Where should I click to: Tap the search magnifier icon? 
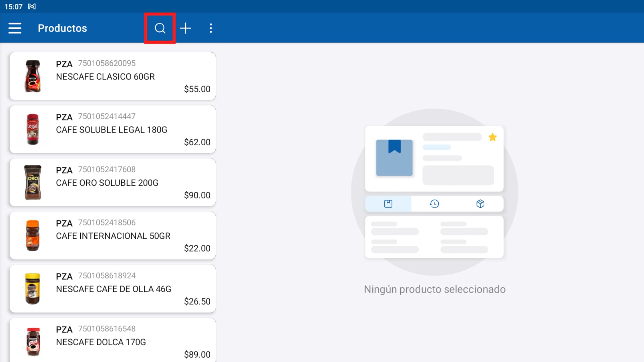[159, 28]
